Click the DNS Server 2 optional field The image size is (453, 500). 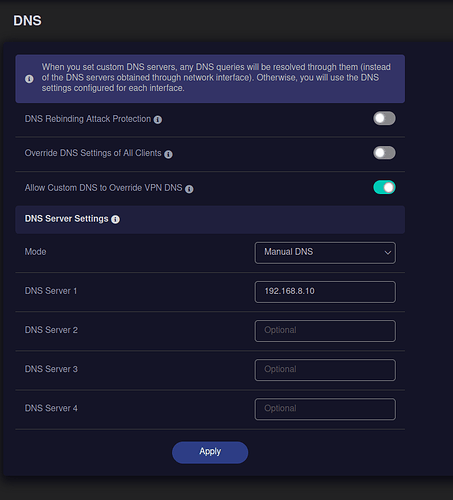325,331
